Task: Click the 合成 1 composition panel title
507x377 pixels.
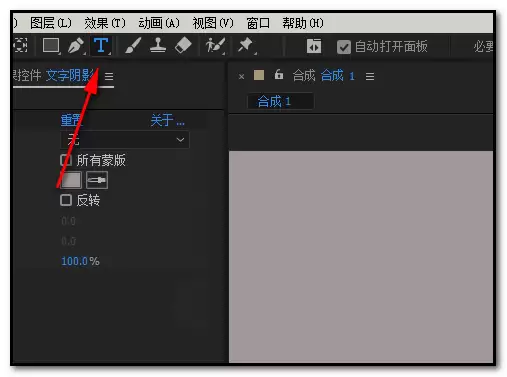Action: click(x=337, y=76)
